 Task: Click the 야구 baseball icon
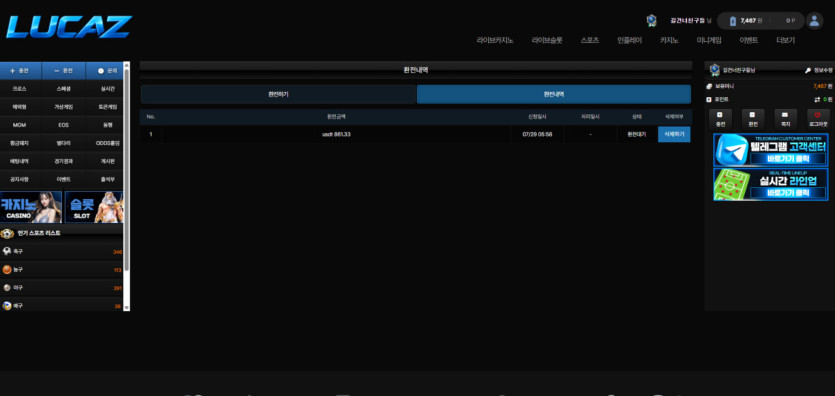(x=7, y=287)
